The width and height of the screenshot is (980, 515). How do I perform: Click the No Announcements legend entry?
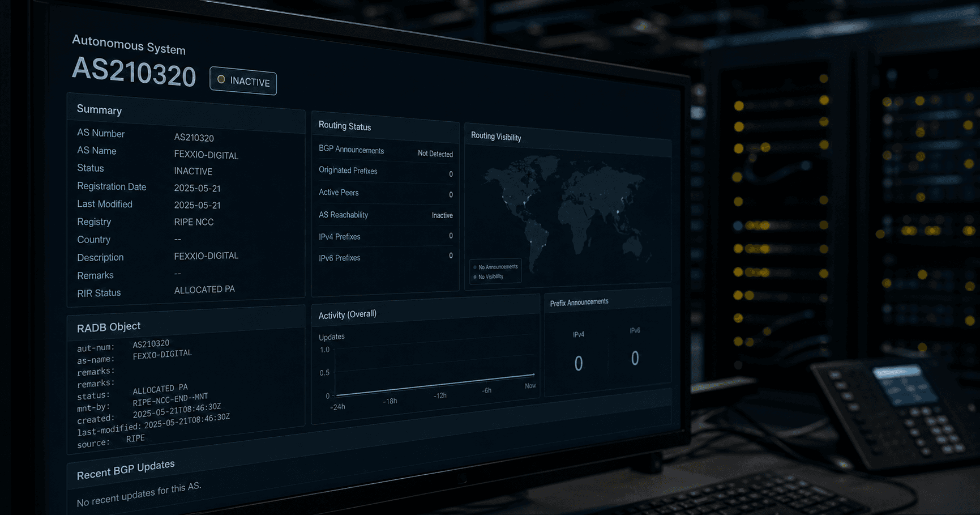coord(495,267)
